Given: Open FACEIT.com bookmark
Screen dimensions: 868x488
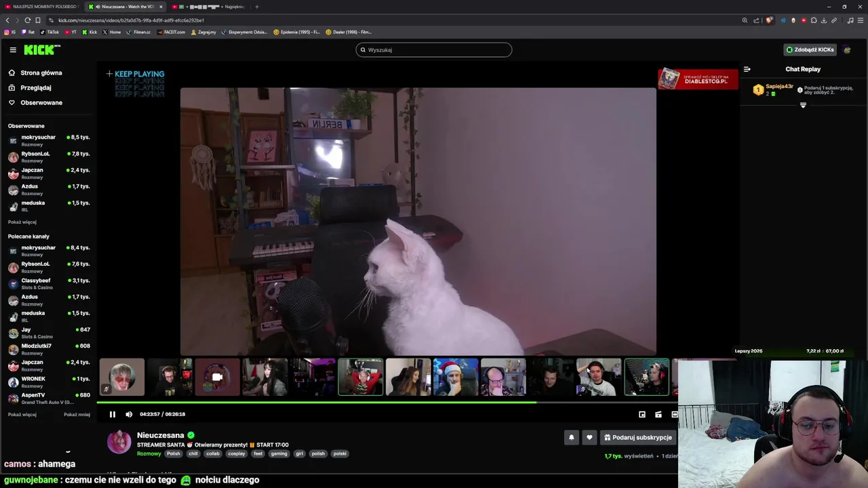Looking at the screenshot, I should coord(171,32).
